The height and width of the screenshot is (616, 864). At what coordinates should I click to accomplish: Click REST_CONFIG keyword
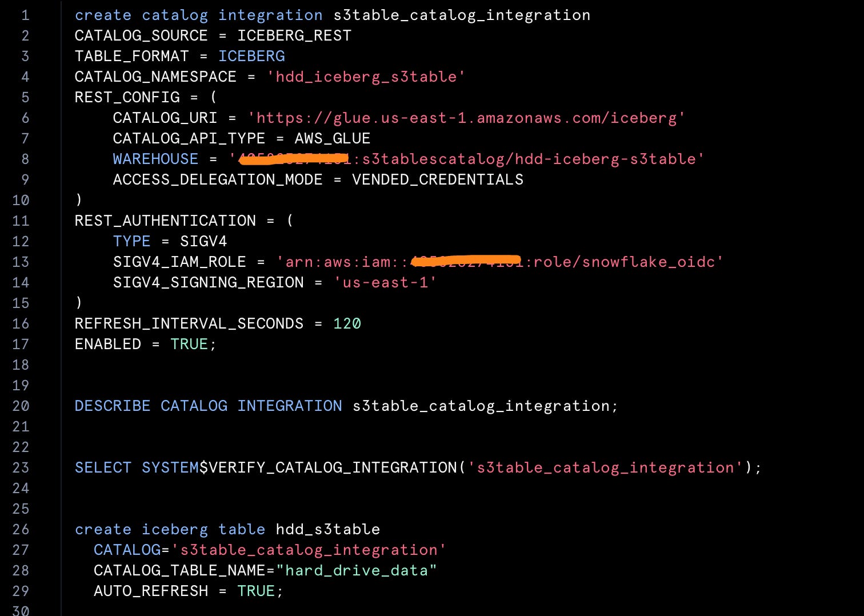pyautogui.click(x=127, y=98)
